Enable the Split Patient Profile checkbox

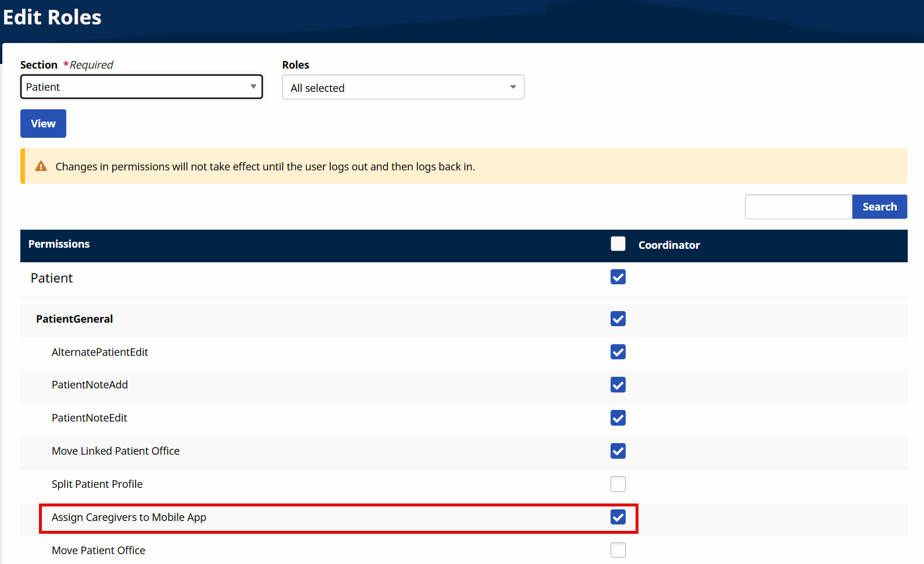tap(618, 484)
